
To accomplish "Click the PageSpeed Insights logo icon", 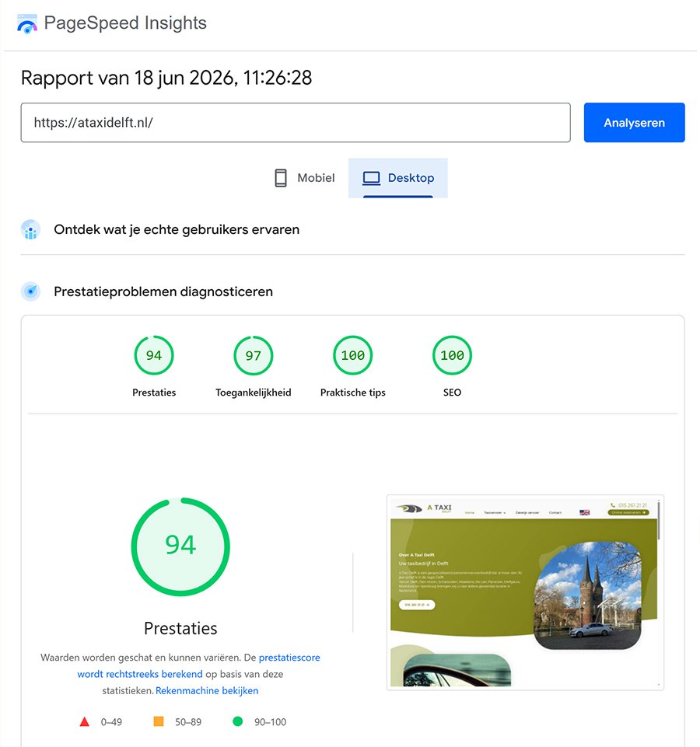I will (x=26, y=23).
